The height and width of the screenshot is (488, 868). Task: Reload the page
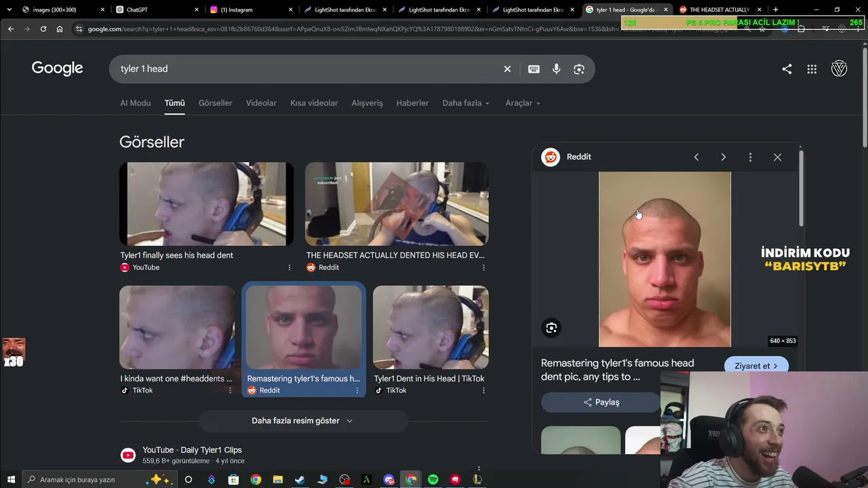[43, 29]
